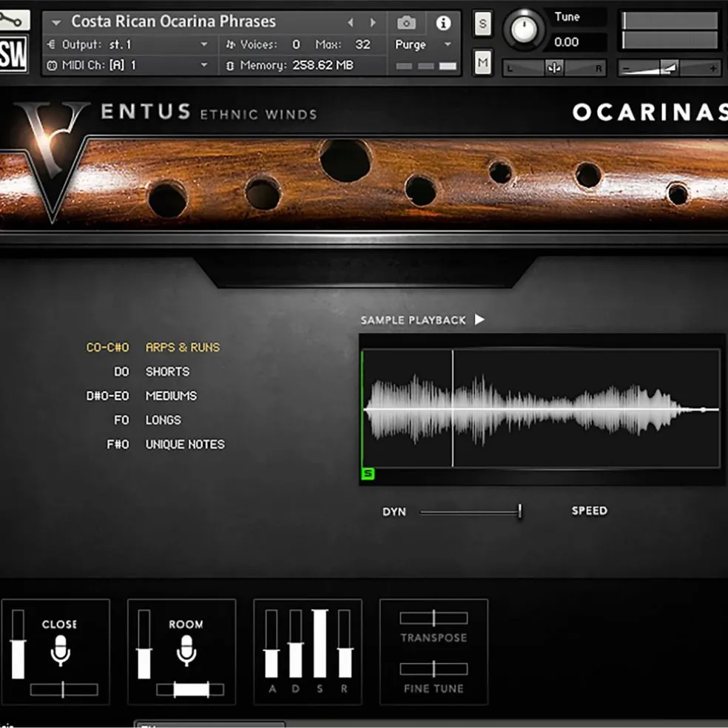Toggle the CLOSE microphone icon
728x728 pixels.
coord(61,651)
